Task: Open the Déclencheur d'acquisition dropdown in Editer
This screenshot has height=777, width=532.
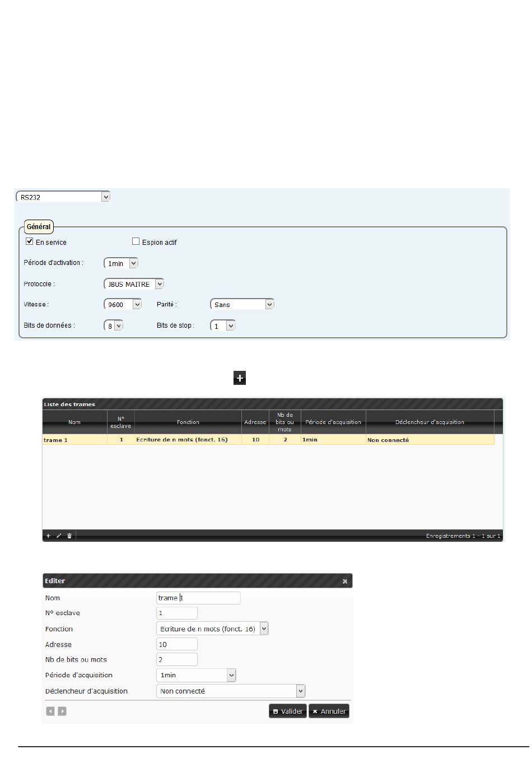Action: click(x=301, y=691)
